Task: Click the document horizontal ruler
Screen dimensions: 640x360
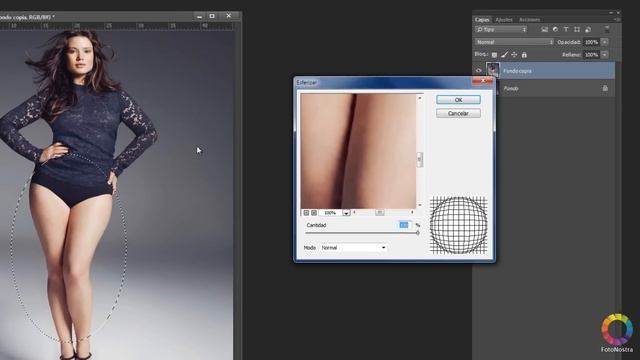Action: click(x=116, y=26)
